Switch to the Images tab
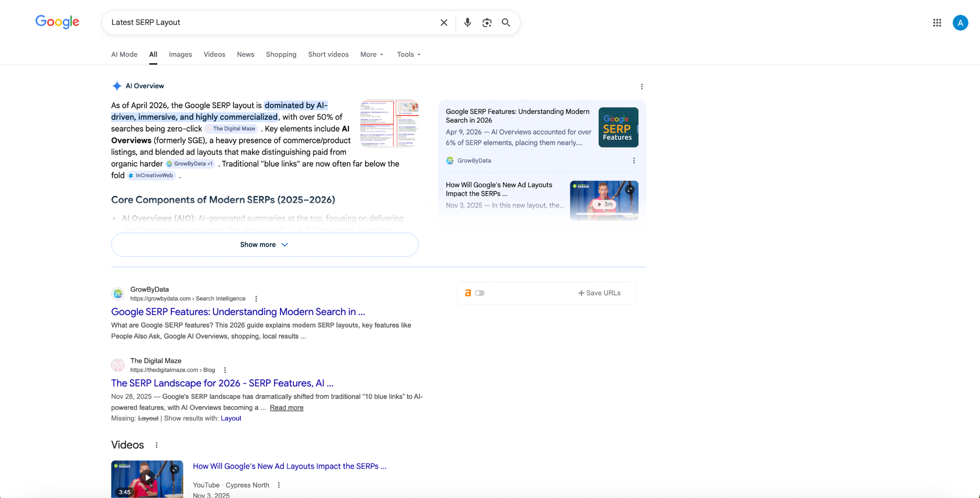Viewport: 980px width, 498px height. 180,54
